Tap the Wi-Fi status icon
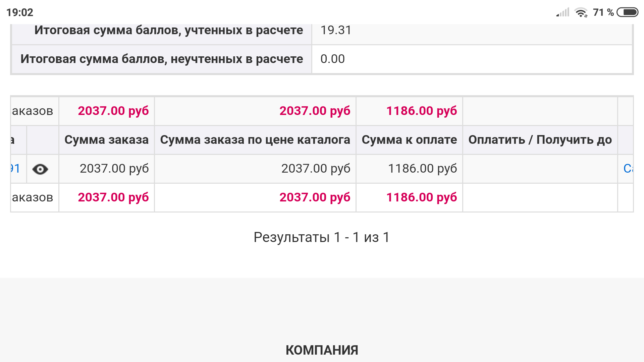 (x=581, y=12)
